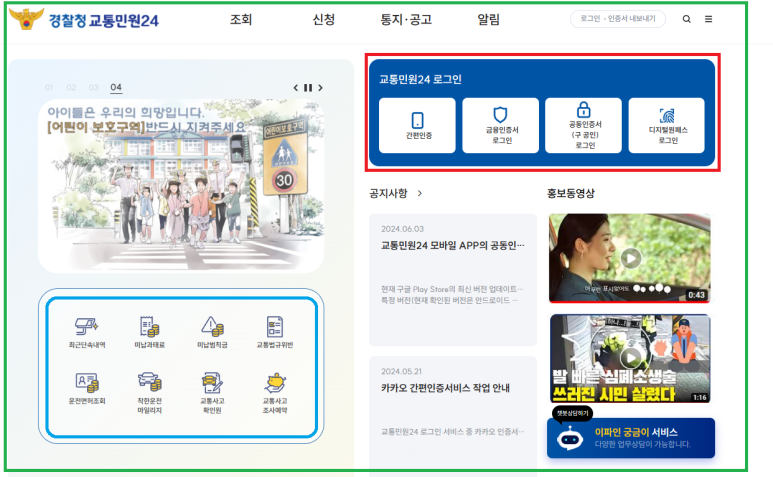Open the 조회 menu
The width and height of the screenshot is (773, 477).
coord(241,20)
